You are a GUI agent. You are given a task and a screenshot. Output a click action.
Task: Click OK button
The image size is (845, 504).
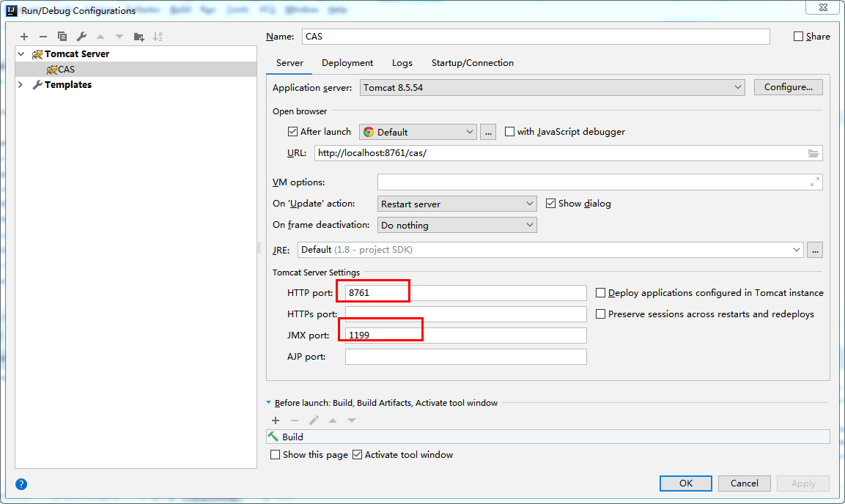(x=685, y=483)
